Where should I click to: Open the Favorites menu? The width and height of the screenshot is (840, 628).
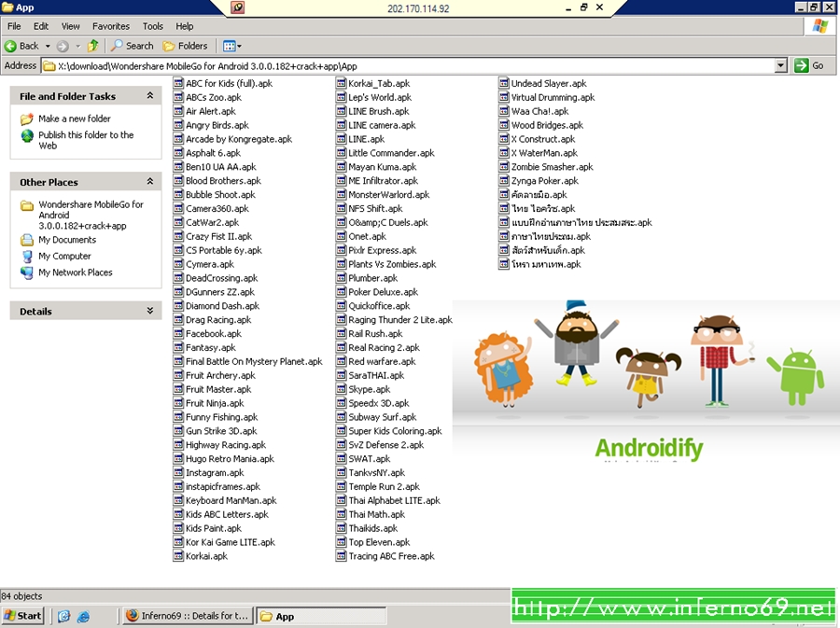click(111, 26)
